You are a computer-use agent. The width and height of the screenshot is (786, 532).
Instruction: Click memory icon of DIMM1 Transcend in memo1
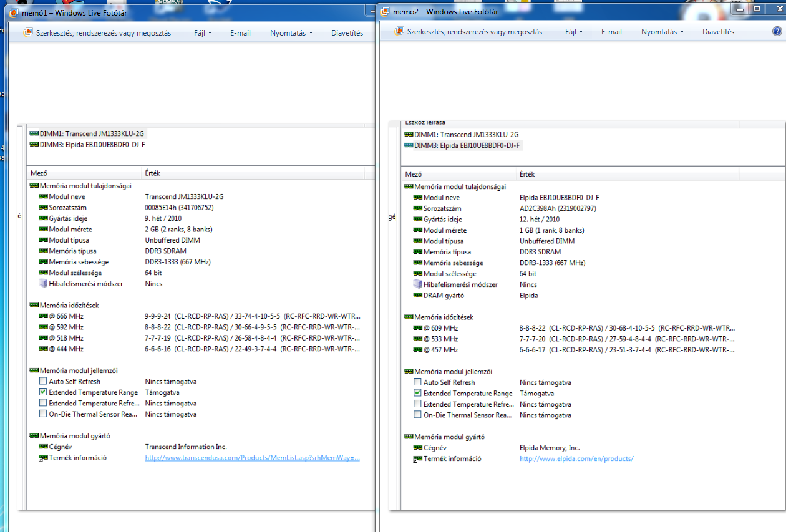pos(34,133)
